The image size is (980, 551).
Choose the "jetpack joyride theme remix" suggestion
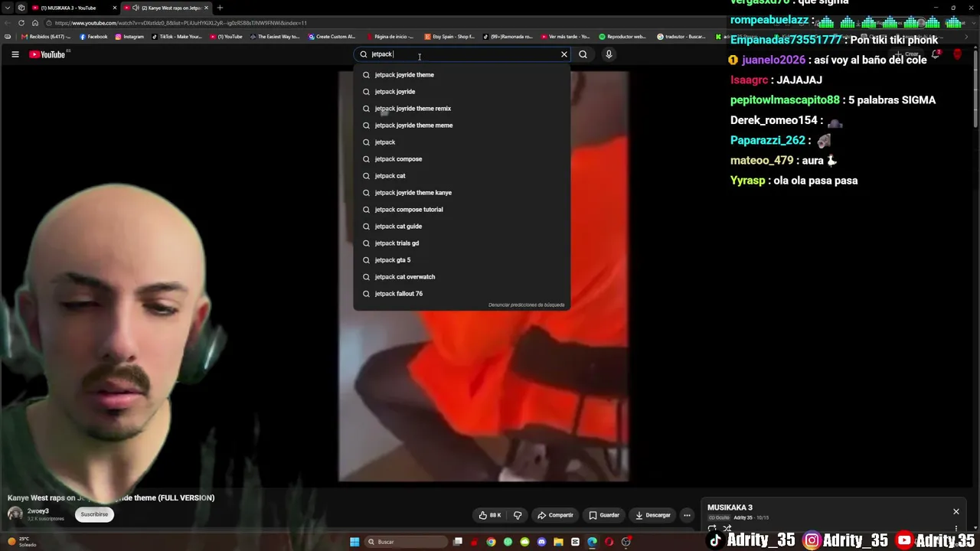click(462, 109)
